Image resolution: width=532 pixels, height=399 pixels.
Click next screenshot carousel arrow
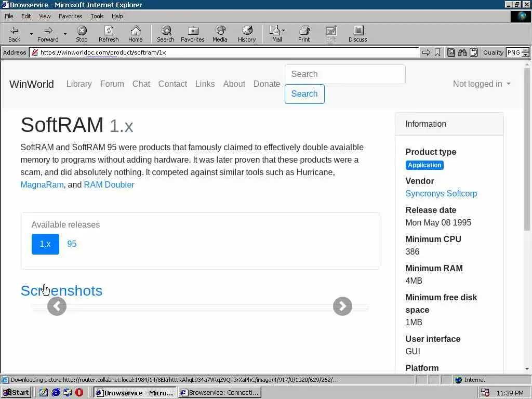click(342, 307)
